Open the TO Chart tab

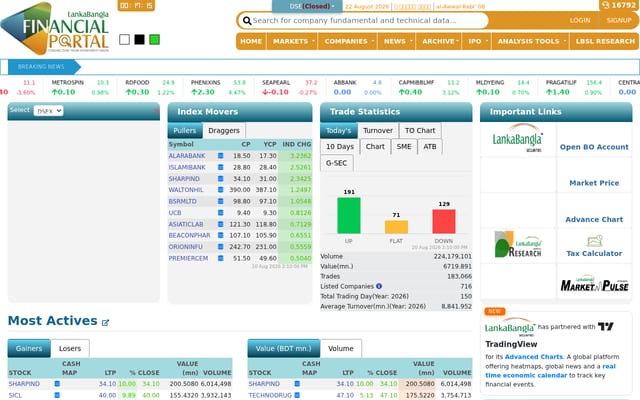(x=420, y=131)
